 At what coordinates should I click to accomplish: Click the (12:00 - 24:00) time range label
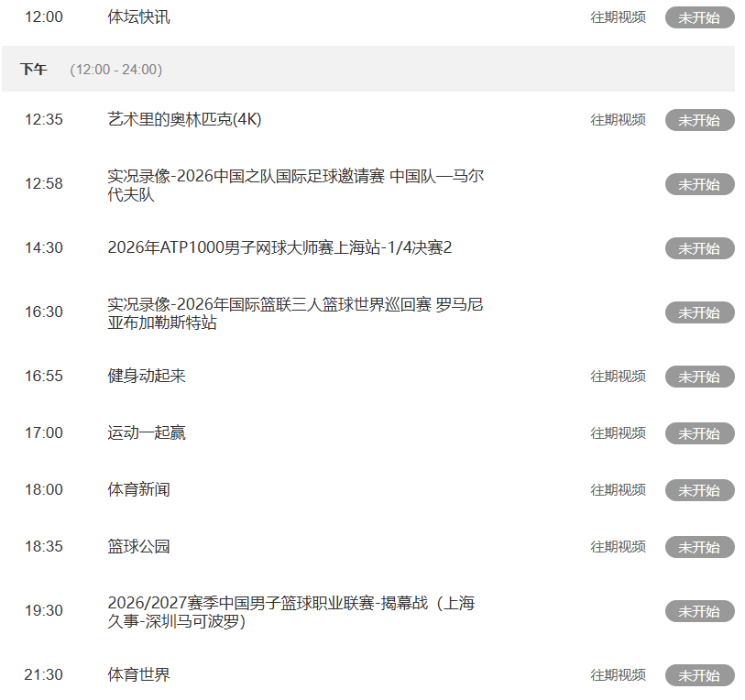point(116,70)
